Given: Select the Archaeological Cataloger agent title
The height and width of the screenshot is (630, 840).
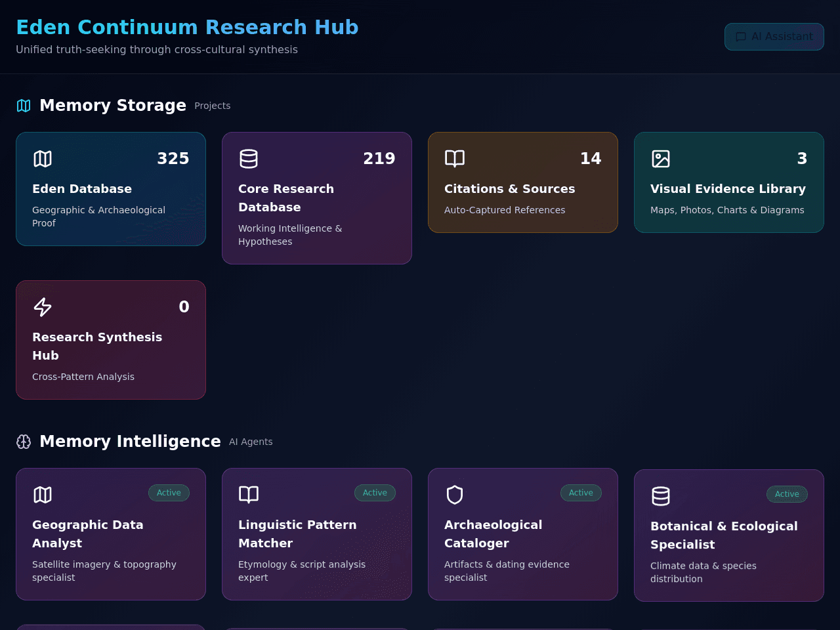Looking at the screenshot, I should (493, 534).
